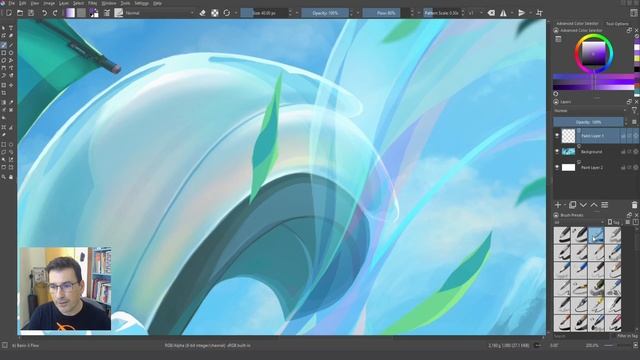Duplicate the selected layer
This screenshot has height=360, width=640.
(573, 205)
